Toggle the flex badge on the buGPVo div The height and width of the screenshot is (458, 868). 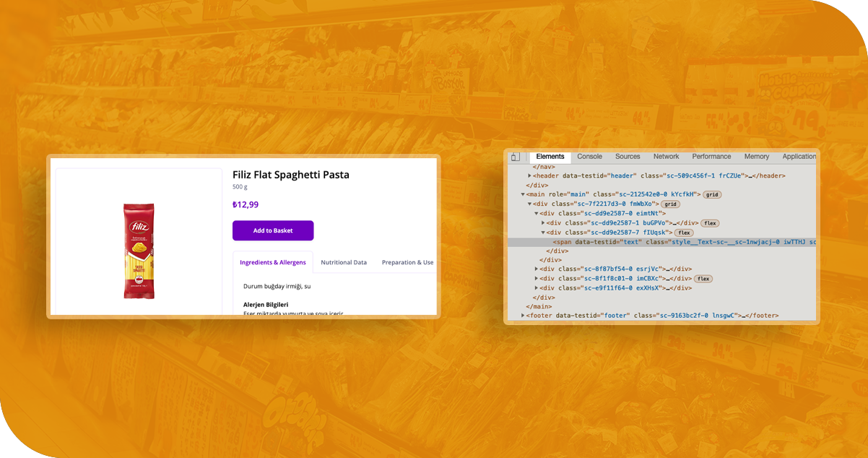pyautogui.click(x=710, y=223)
